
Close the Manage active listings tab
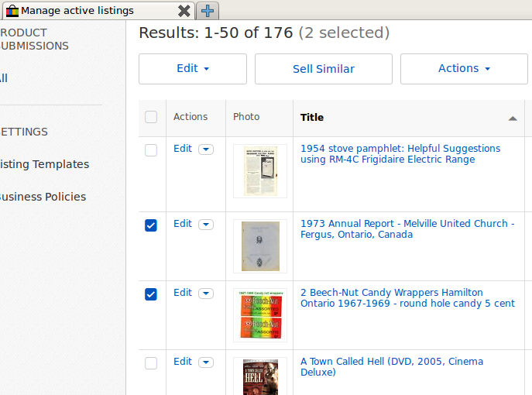(184, 11)
